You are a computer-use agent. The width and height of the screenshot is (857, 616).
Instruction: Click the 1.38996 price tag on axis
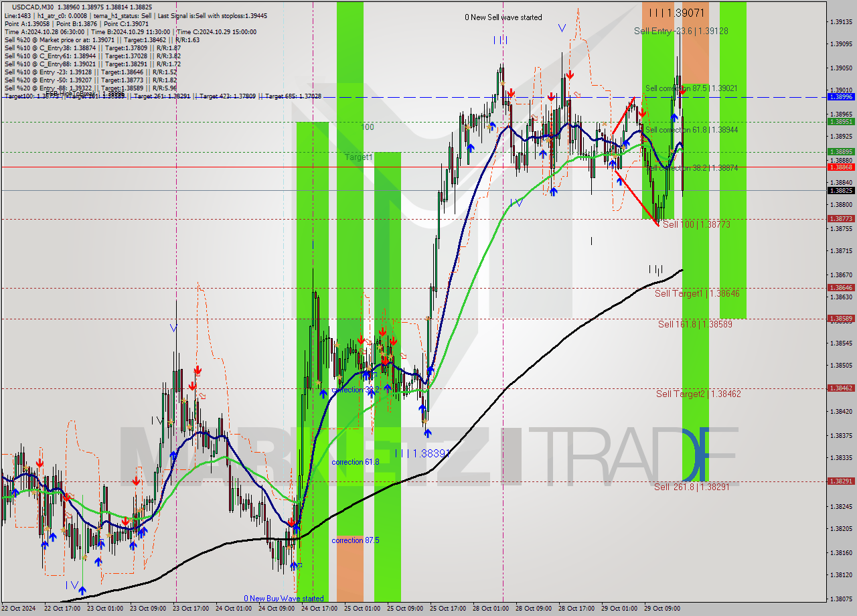[840, 97]
